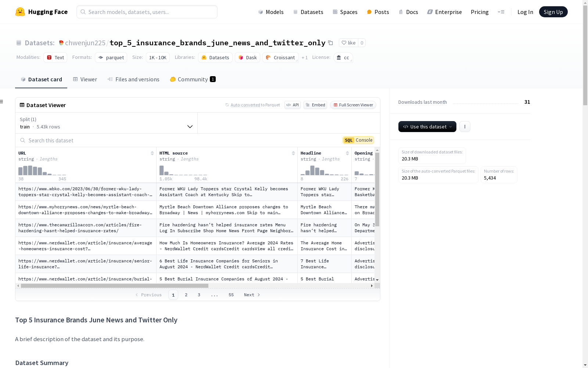
Task: Open the more options three-dot button
Action: pos(465,127)
